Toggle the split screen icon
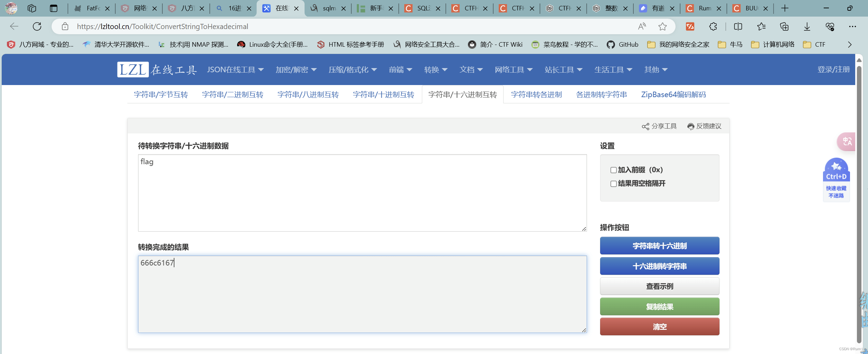Viewport: 868px width, 354px height. point(738,26)
